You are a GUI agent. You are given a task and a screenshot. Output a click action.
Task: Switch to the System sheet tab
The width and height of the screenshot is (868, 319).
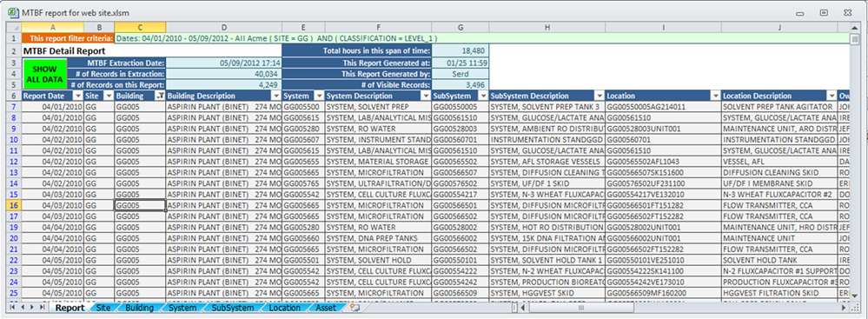pyautogui.click(x=182, y=308)
